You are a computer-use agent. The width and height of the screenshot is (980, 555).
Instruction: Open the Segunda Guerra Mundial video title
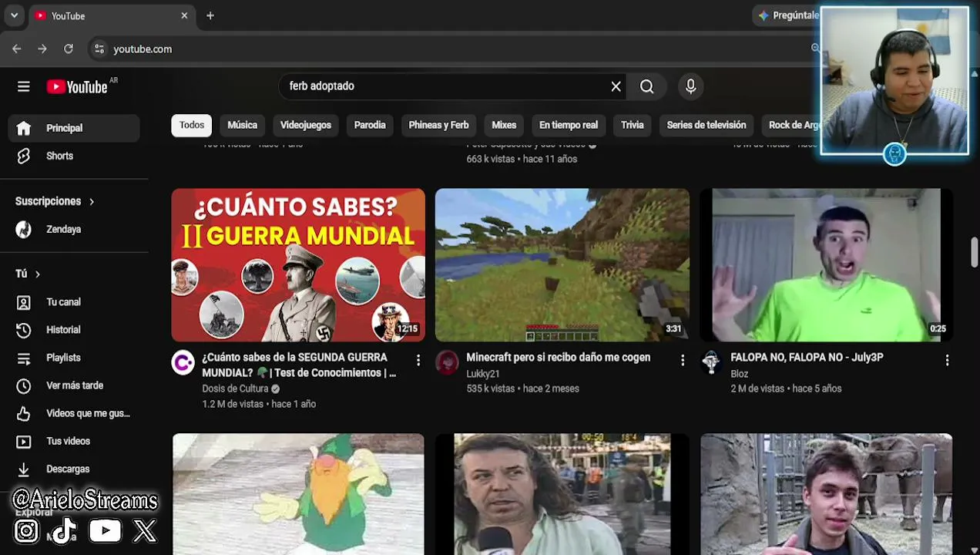click(299, 365)
